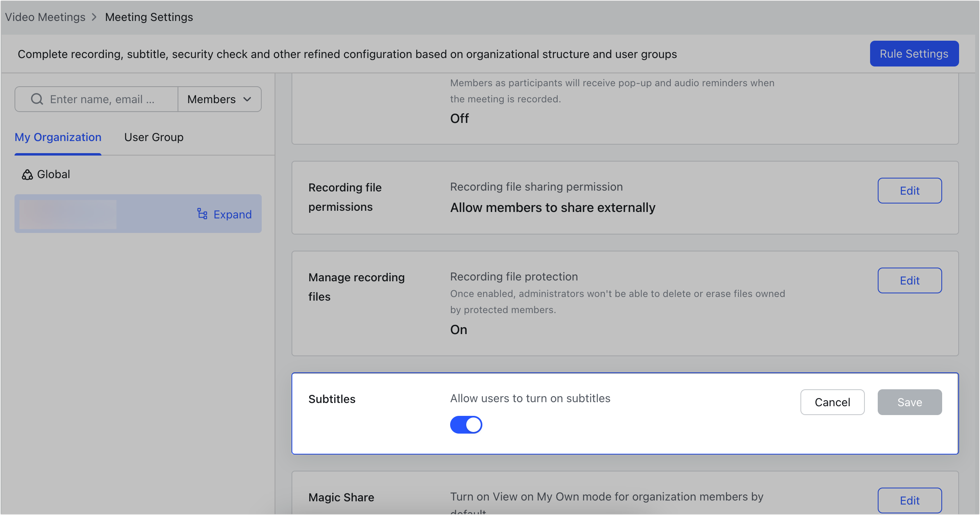Click the Magic Share heading
This screenshot has height=515, width=980.
[x=341, y=497]
